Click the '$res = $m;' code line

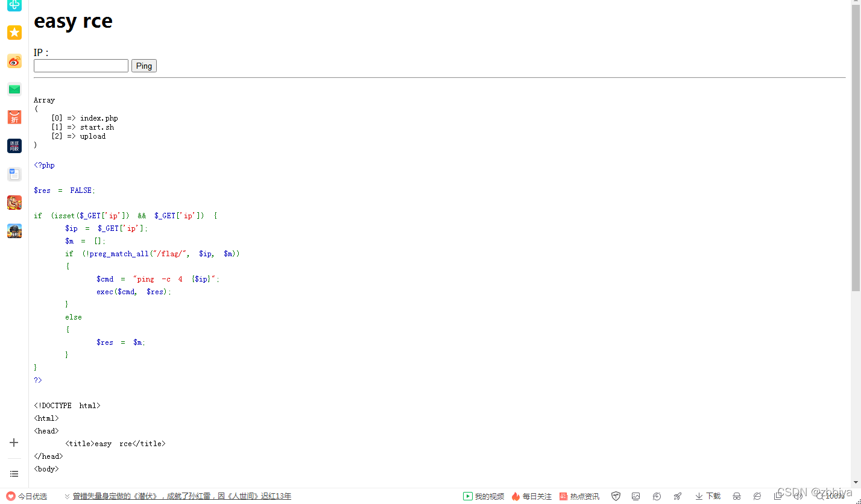(121, 342)
